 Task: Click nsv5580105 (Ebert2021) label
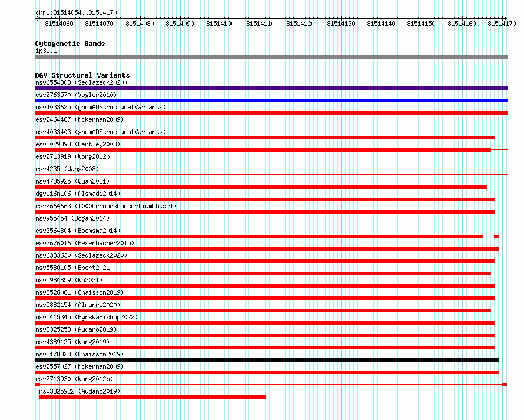(74, 268)
